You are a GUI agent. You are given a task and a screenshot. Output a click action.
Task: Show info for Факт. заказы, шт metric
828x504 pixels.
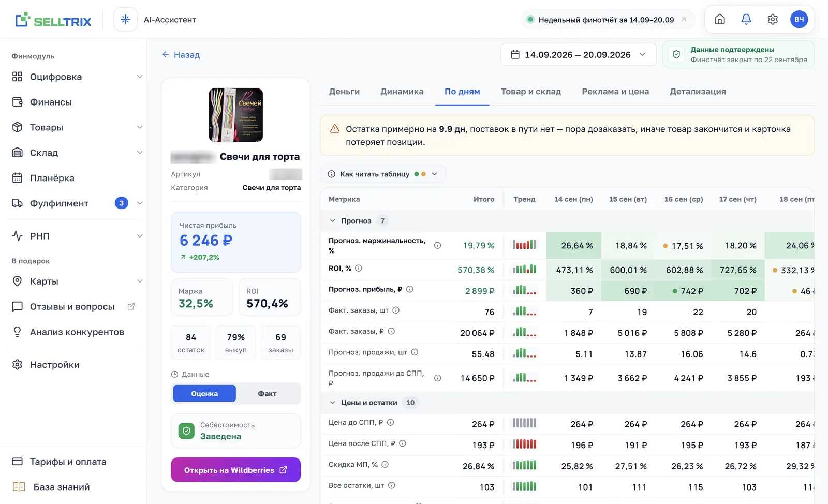(396, 310)
